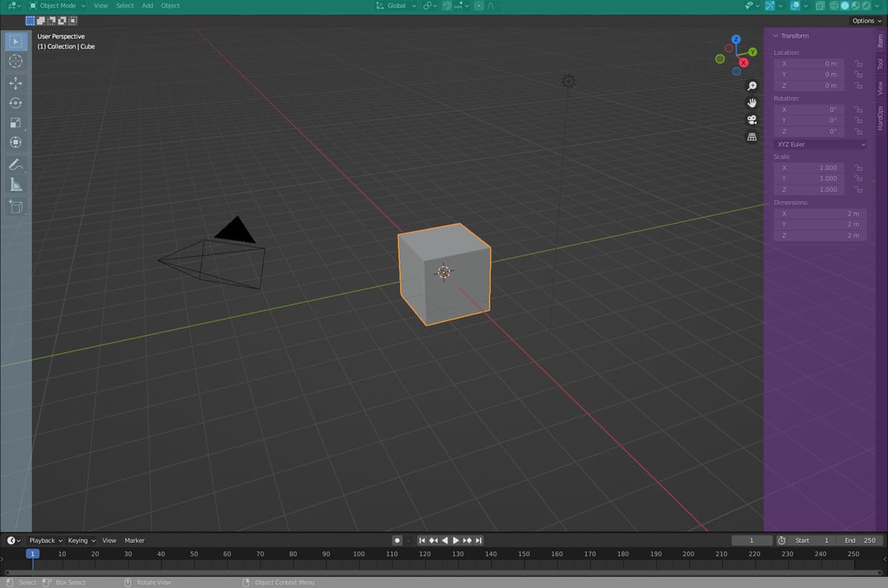The height and width of the screenshot is (588, 888).
Task: Select the Measure tool
Action: pyautogui.click(x=16, y=185)
